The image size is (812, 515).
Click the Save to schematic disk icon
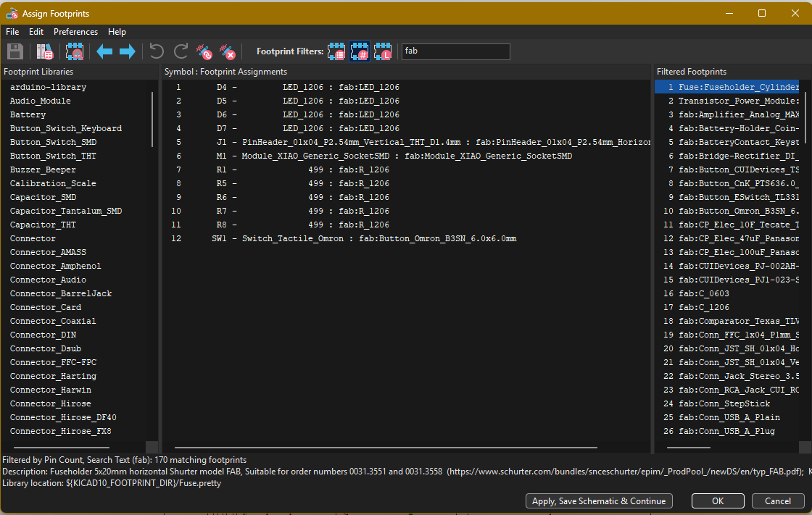click(15, 51)
